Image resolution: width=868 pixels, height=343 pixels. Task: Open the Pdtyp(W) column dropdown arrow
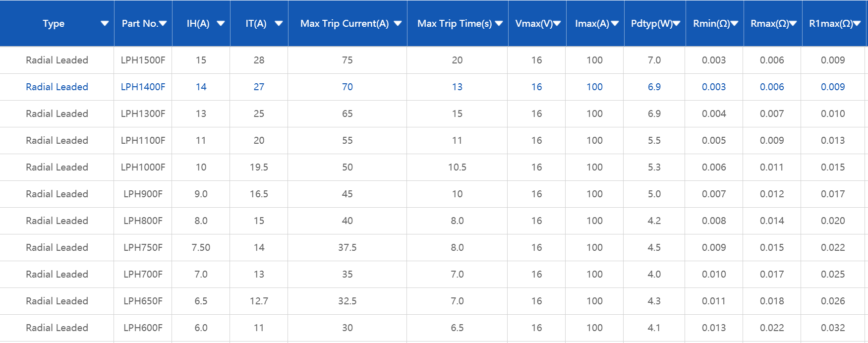677,24
